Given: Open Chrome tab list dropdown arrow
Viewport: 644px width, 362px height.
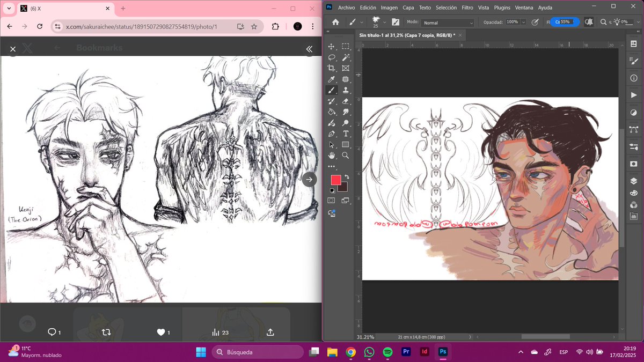Looking at the screenshot, I should (x=9, y=9).
